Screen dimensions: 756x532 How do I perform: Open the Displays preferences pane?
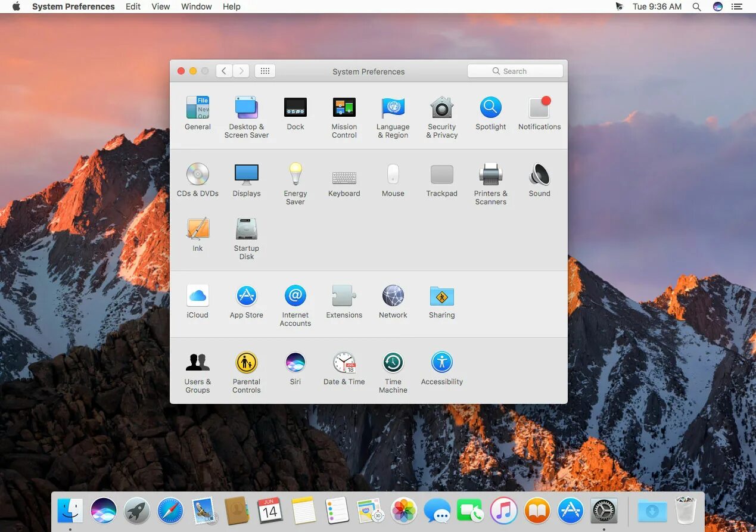click(x=247, y=180)
